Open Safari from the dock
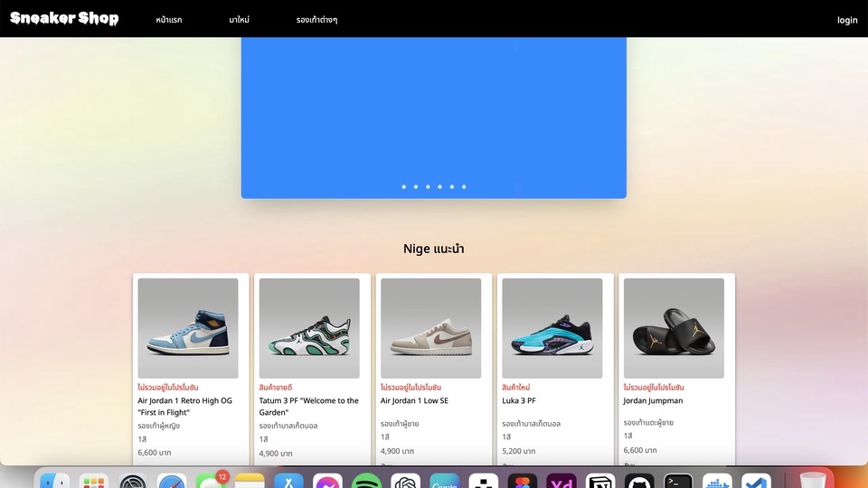Image resolution: width=868 pixels, height=488 pixels. tap(172, 480)
